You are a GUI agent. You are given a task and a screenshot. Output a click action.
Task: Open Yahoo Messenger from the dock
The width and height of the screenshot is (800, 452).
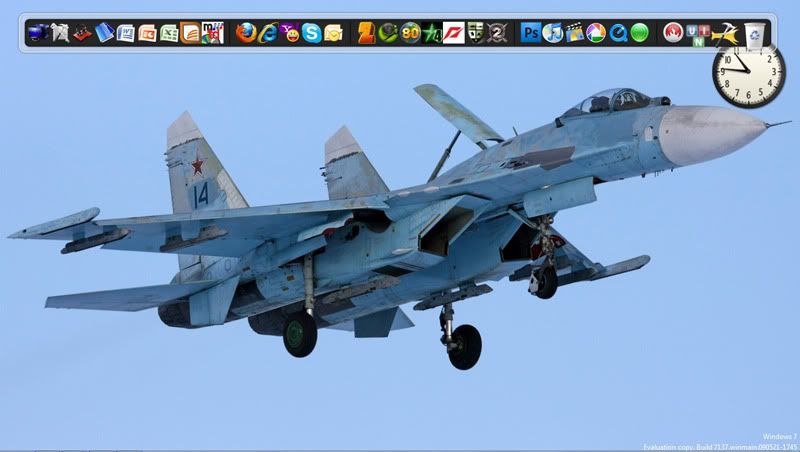pos(290,33)
